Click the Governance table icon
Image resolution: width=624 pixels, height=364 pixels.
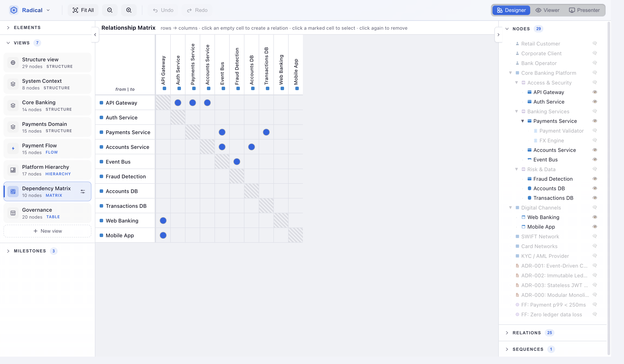(13, 213)
